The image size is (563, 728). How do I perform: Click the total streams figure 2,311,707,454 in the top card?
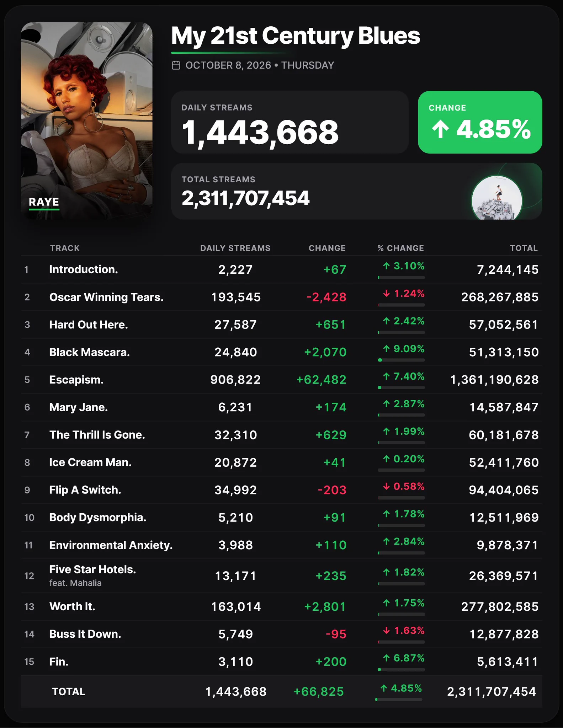coord(245,198)
